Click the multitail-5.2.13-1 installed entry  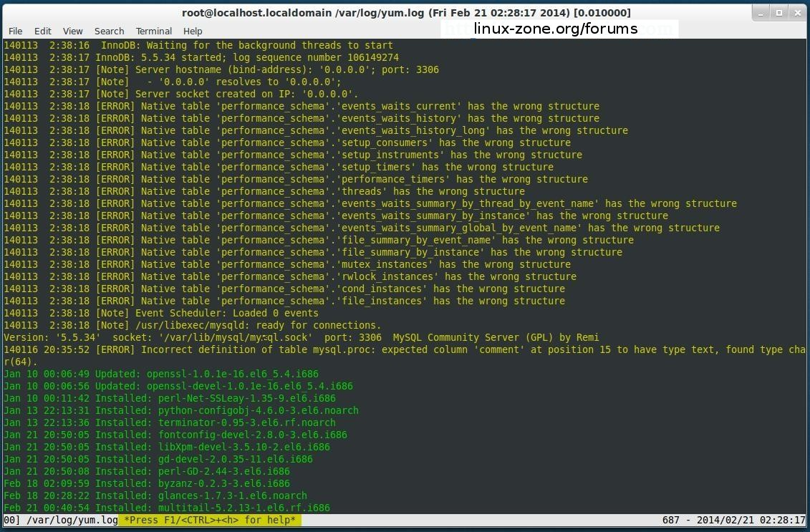(244, 508)
